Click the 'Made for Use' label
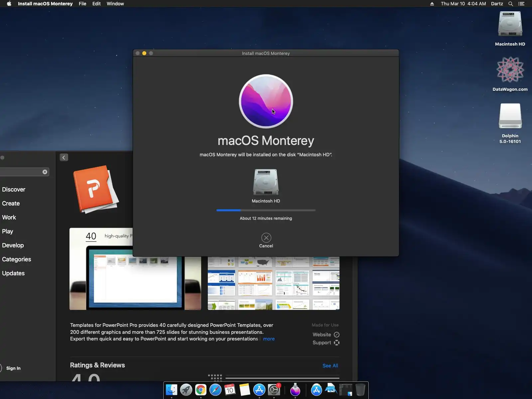The height and width of the screenshot is (399, 532). tap(325, 325)
